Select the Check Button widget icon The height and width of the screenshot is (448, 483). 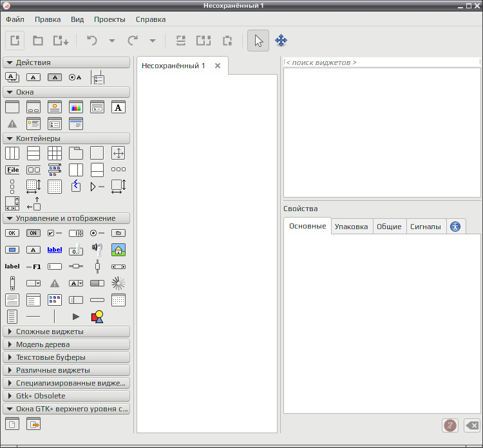pos(55,233)
